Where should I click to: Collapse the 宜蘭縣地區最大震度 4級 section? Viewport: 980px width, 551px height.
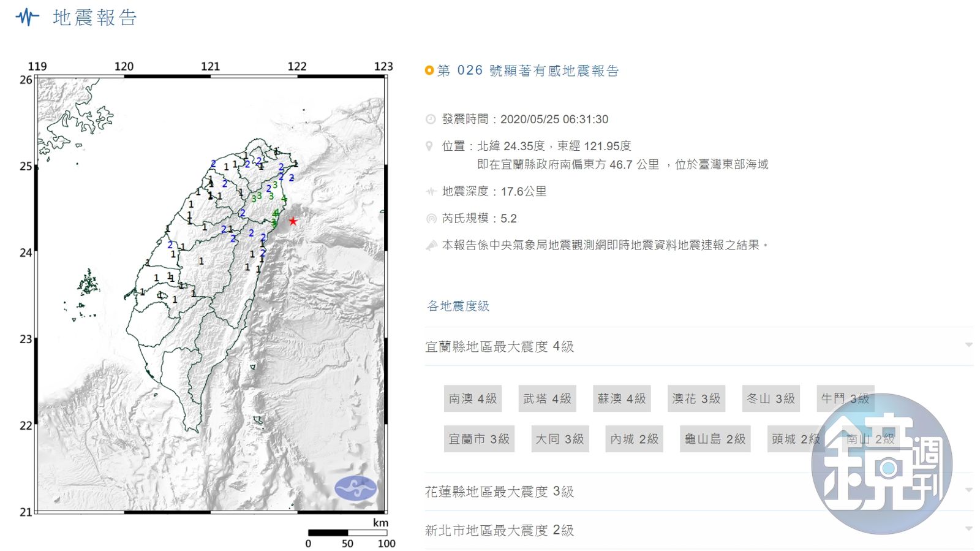(968, 345)
